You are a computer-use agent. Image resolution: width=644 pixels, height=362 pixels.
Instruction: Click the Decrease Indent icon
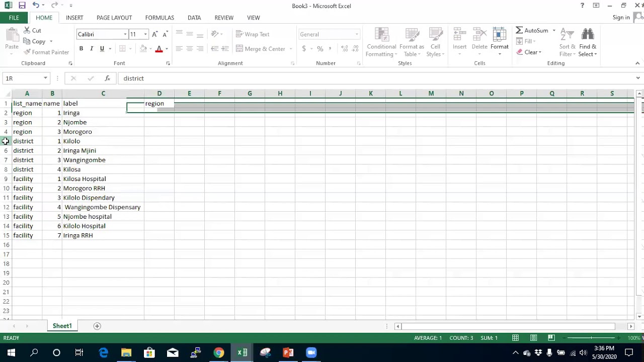[x=215, y=49]
